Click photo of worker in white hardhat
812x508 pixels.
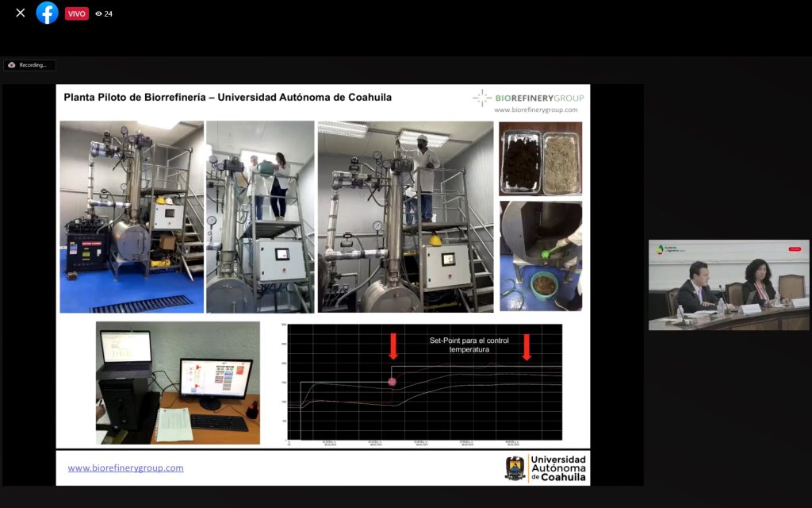pos(405,217)
